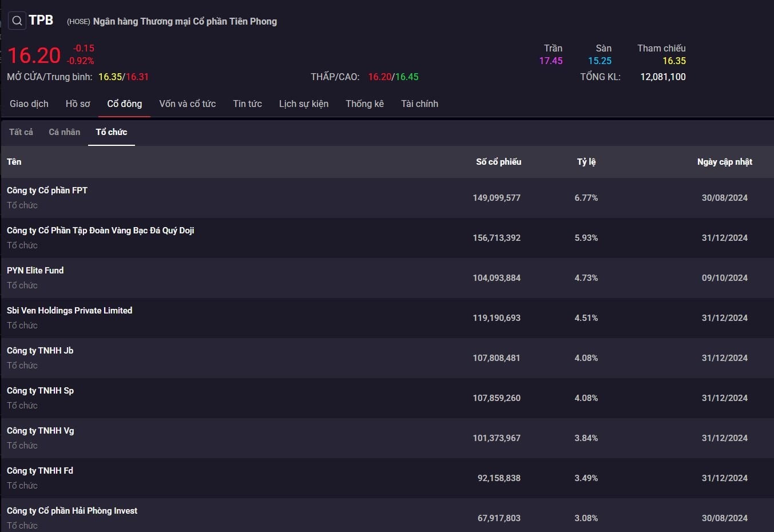Screen dimensions: 774x532
Task: Click Công ty TNHH Vg name
Action: tap(41, 431)
